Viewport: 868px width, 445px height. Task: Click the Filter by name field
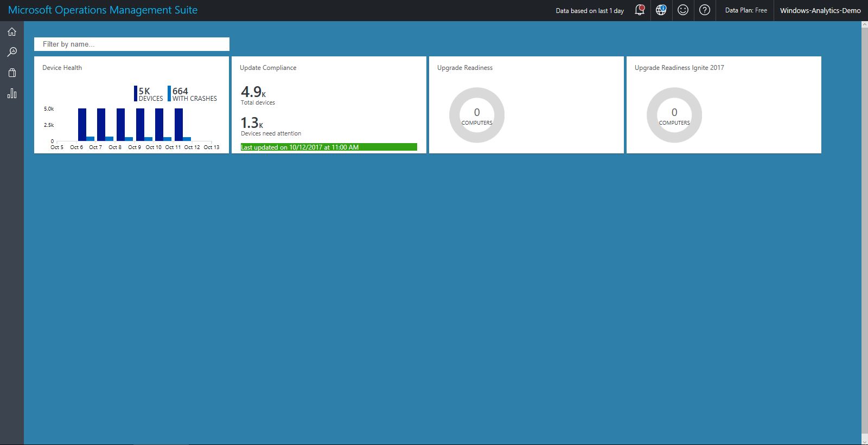click(132, 44)
